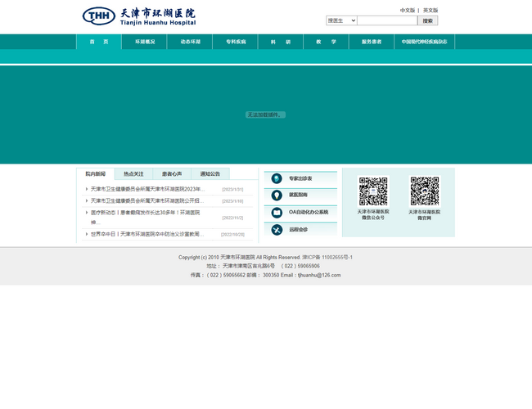Click the 就医指南 location pin icon
Image resolution: width=532 pixels, height=409 pixels.
tap(277, 196)
